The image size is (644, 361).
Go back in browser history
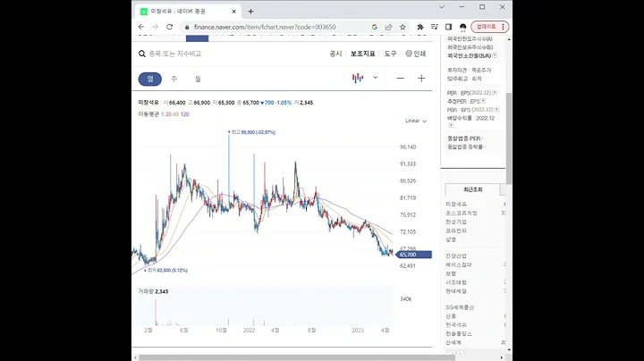tap(141, 27)
